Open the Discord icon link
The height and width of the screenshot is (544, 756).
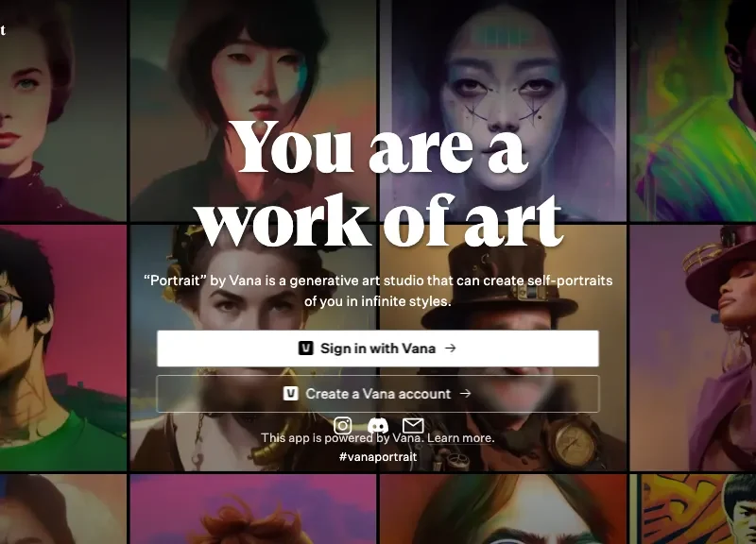[x=377, y=426]
